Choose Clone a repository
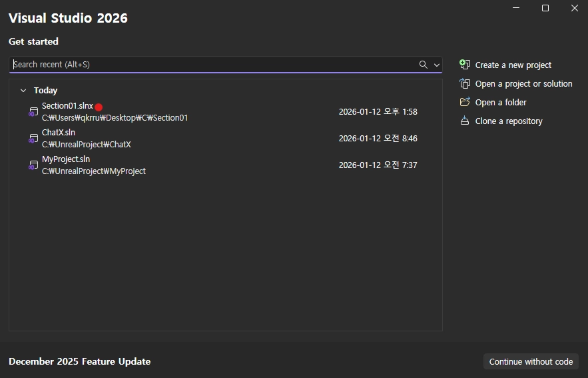 501,121
